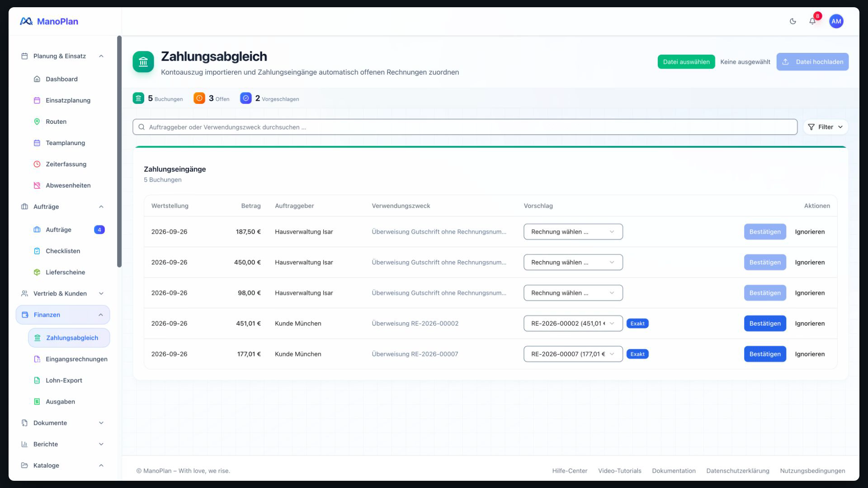This screenshot has height=488, width=868.
Task: Toggle dark mode with the moon icon
Action: (x=793, y=21)
